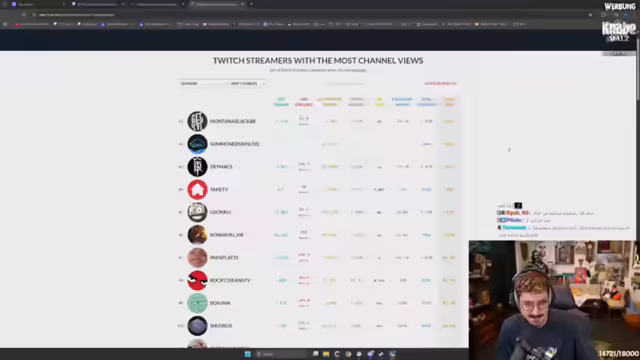
Task: Click the NoWay4u_Sir channel avatar
Action: click(x=197, y=235)
